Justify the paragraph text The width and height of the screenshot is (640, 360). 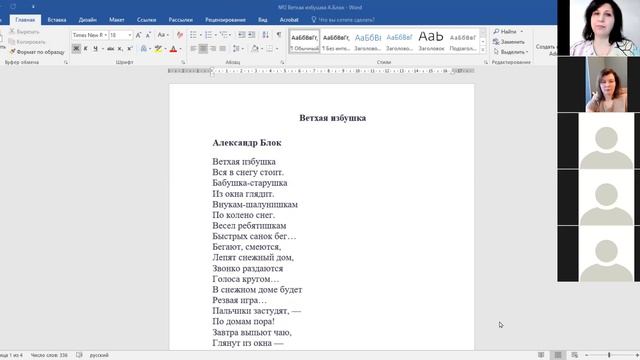[x=222, y=49]
